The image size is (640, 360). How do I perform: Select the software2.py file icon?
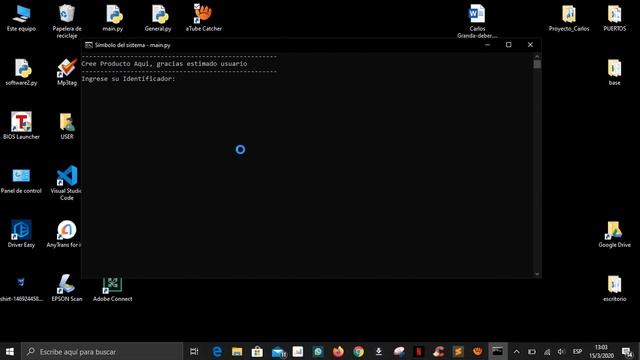(x=21, y=72)
